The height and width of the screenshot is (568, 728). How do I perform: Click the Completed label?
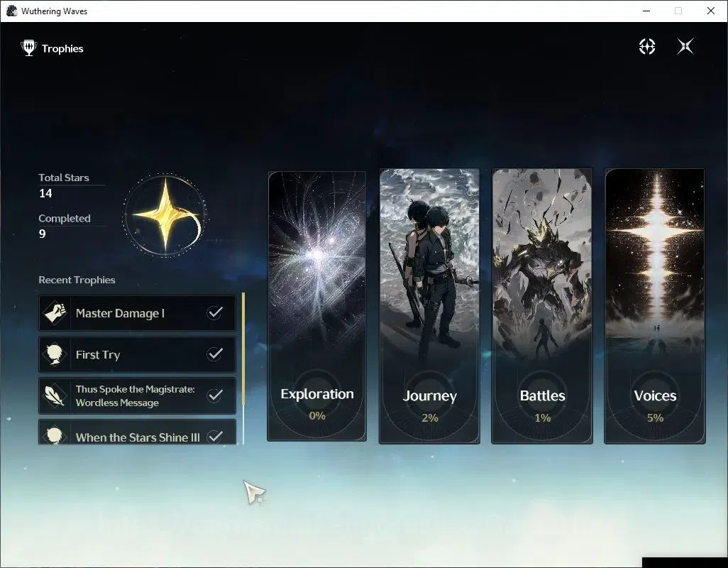tap(65, 218)
